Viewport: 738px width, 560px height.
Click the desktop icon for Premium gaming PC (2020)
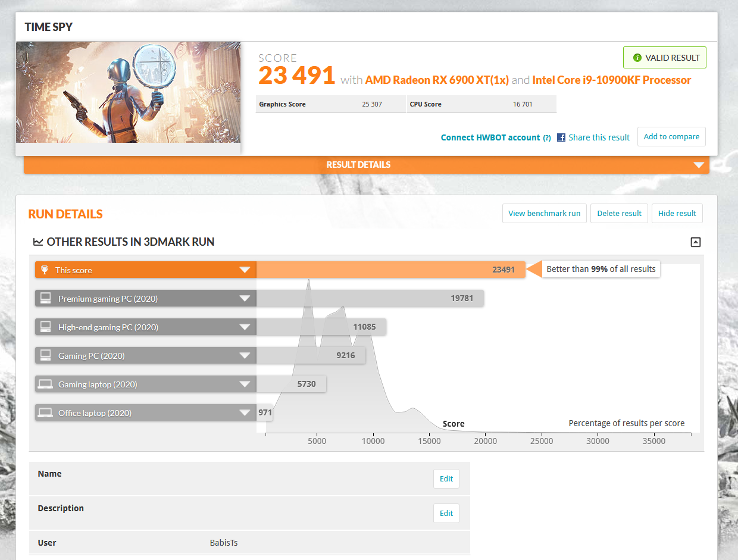46,299
